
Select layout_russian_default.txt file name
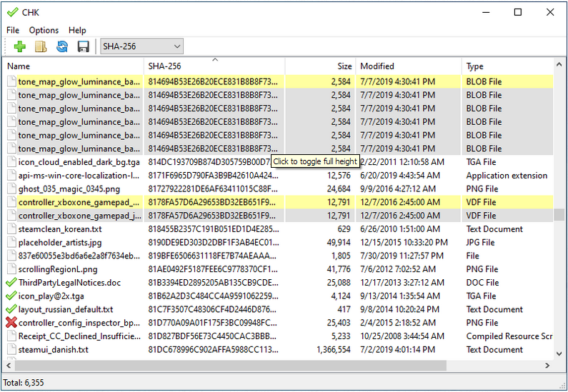pyautogui.click(x=66, y=309)
